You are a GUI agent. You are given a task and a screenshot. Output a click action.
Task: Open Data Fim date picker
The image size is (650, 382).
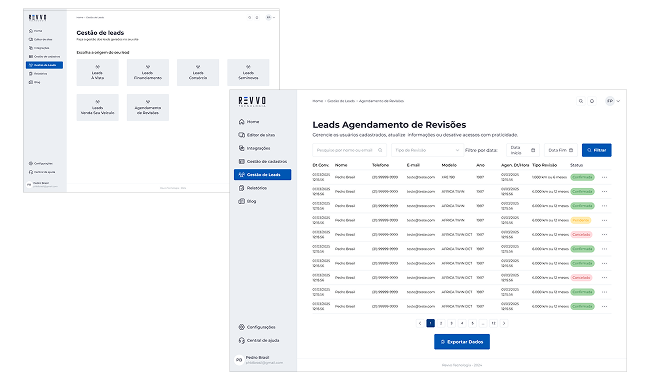[561, 150]
